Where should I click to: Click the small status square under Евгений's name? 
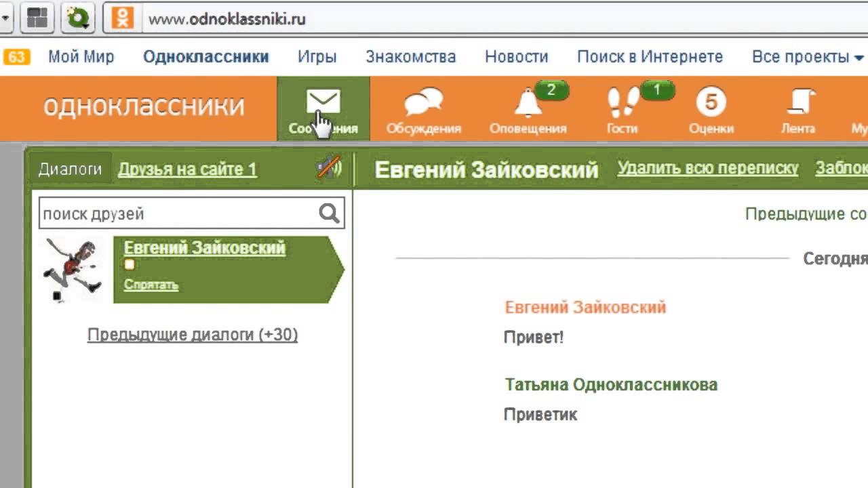(129, 265)
